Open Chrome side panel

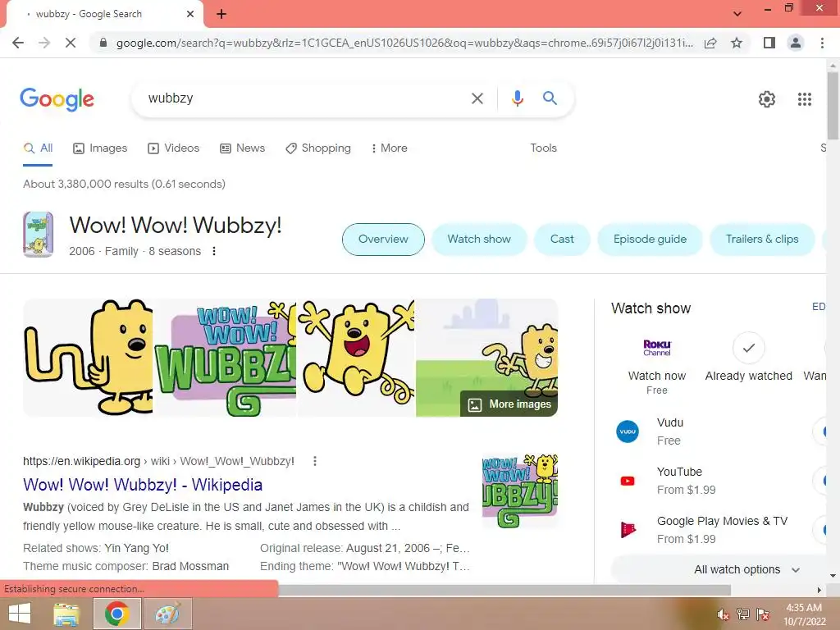click(769, 43)
